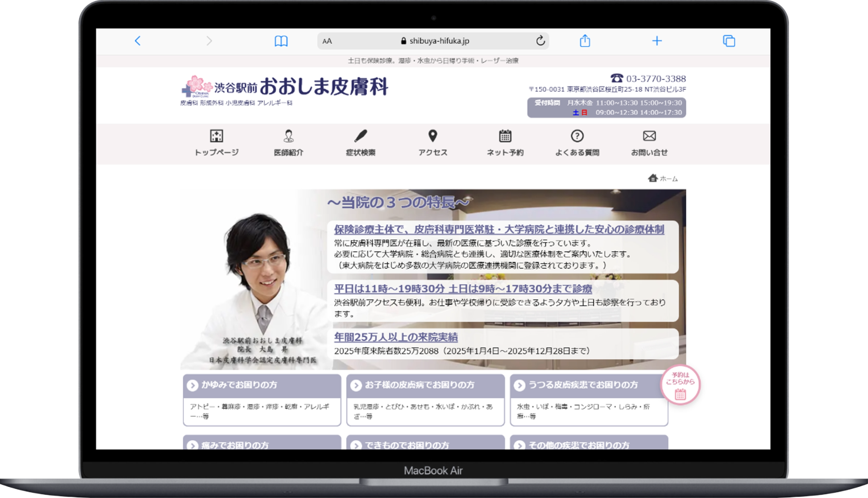Screen dimensions: 868x498
Task: Open the bookmarks book icon
Action: tap(281, 41)
